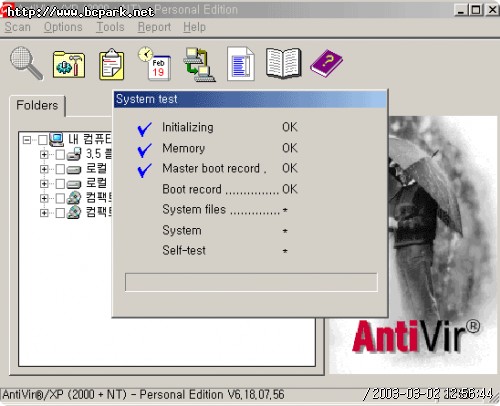Collapse the My Computer tree node
Image resolution: width=500 pixels, height=406 pixels.
point(27,140)
